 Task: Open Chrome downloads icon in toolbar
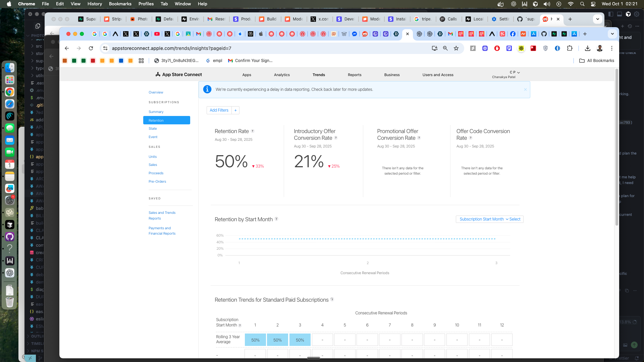point(587,48)
